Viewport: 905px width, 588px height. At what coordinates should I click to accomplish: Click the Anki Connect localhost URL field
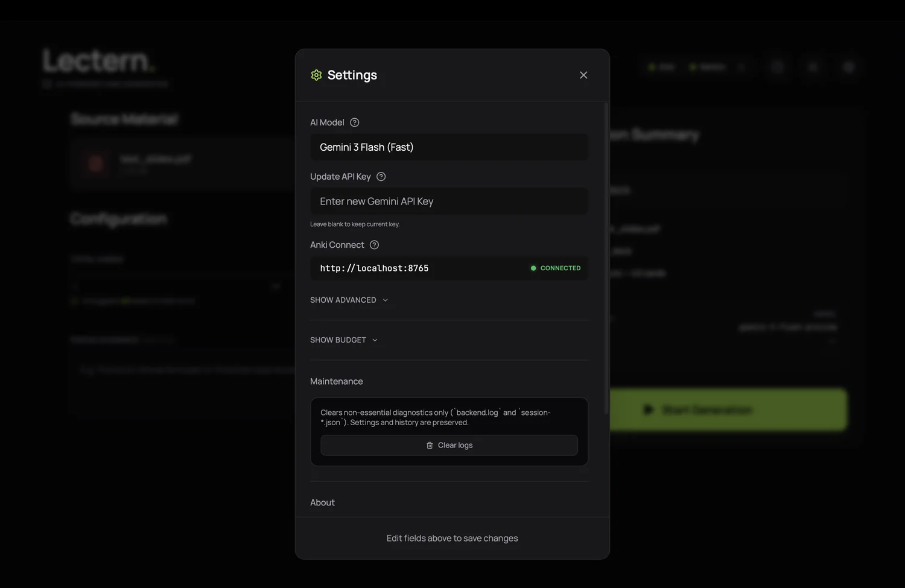point(416,268)
